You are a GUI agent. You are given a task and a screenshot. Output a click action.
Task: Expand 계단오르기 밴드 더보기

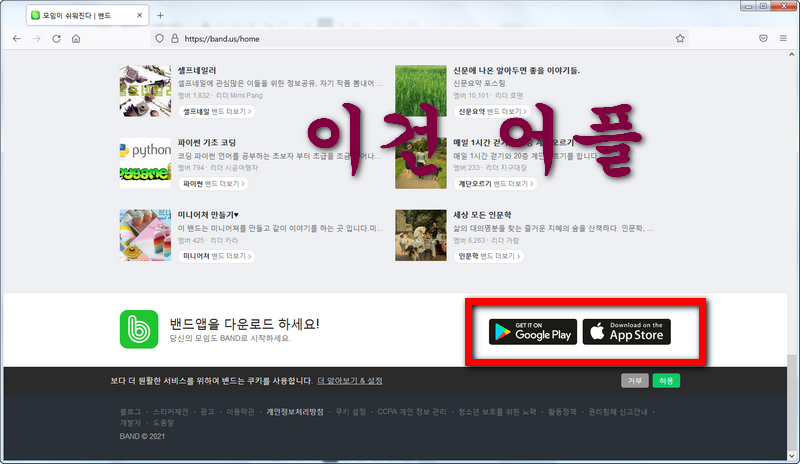pos(495,184)
